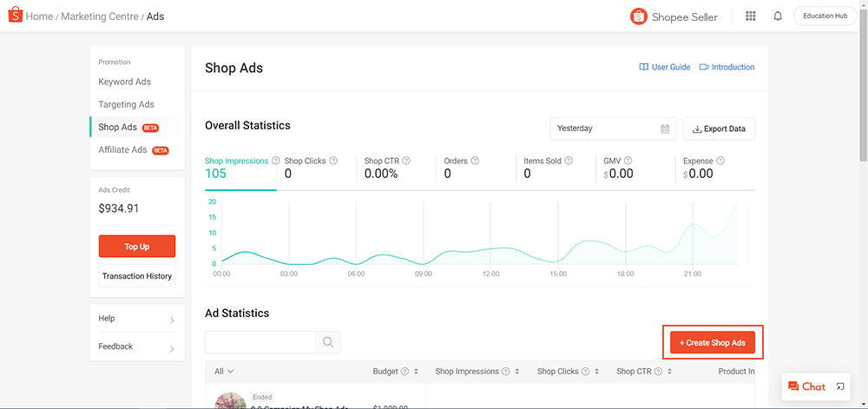The height and width of the screenshot is (409, 868).
Task: Click the Shopee logo icon
Action: click(x=15, y=16)
